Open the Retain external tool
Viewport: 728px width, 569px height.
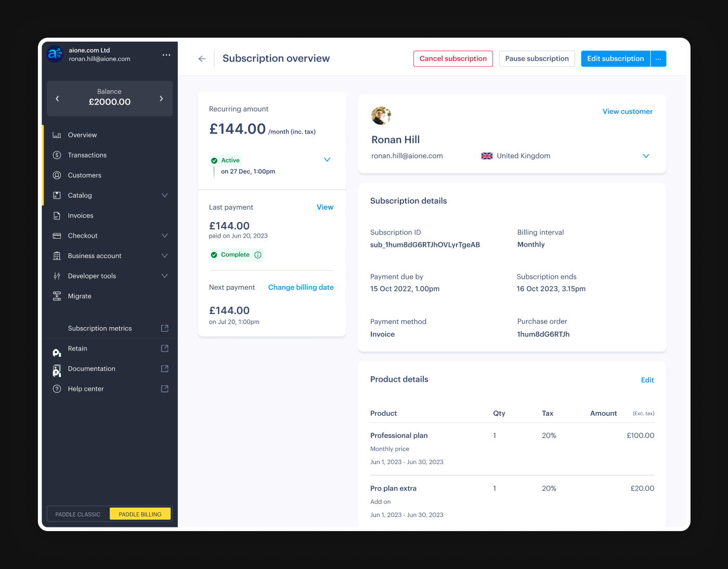click(77, 348)
